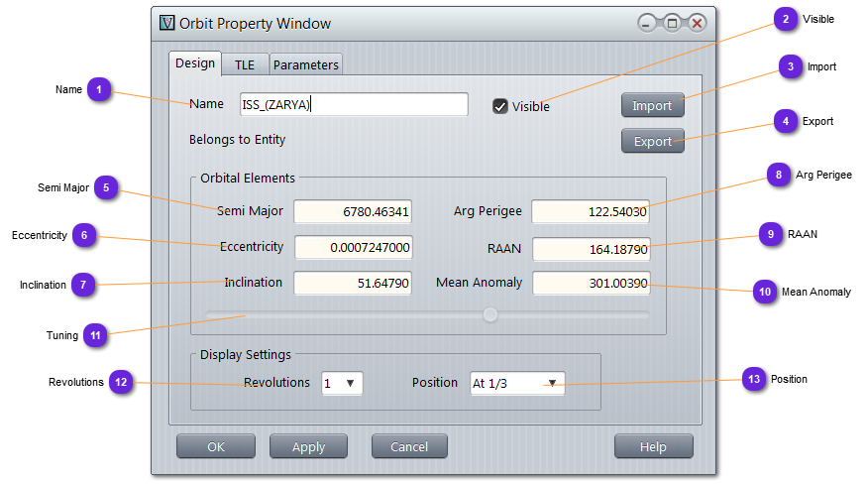868x484 pixels.
Task: Select the Design tab
Action: click(x=194, y=63)
